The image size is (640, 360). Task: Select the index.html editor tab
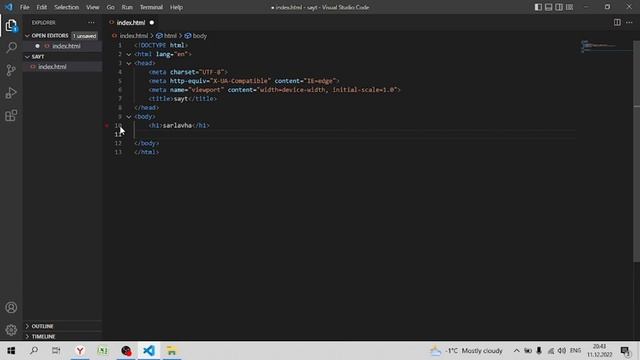131,23
